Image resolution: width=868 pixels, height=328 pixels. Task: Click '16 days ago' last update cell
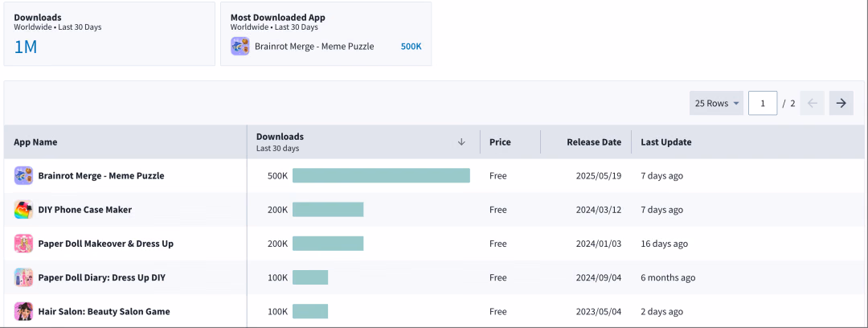tap(665, 244)
